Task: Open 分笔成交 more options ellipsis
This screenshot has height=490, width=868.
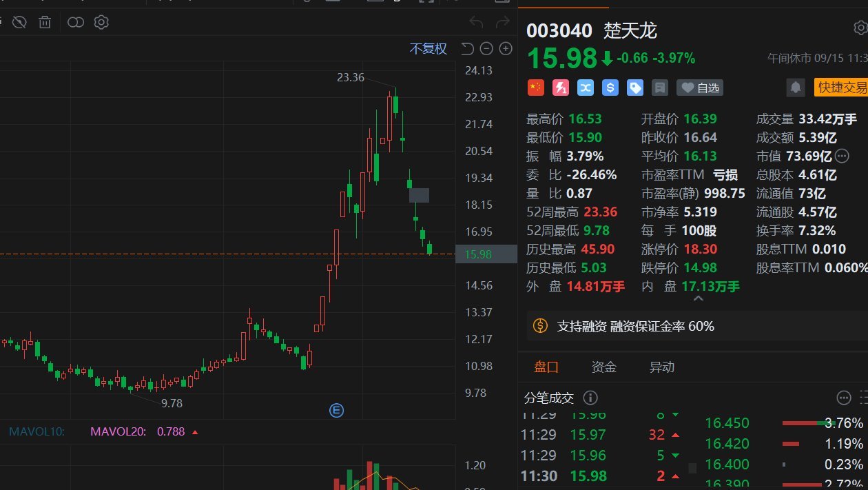Action: [844, 398]
